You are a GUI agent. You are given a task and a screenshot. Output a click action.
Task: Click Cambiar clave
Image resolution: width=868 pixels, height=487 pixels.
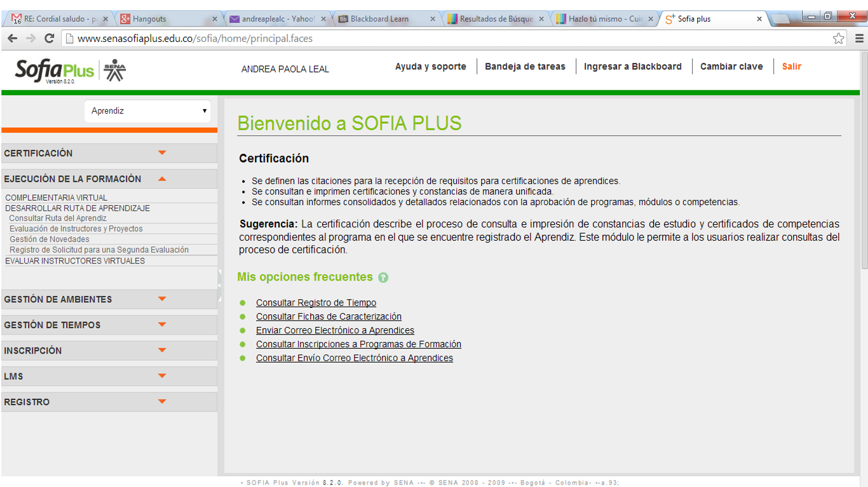tap(731, 67)
